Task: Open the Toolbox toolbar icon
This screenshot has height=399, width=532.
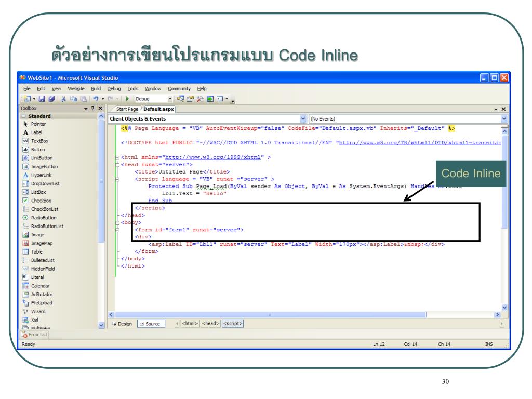Action: (200, 99)
